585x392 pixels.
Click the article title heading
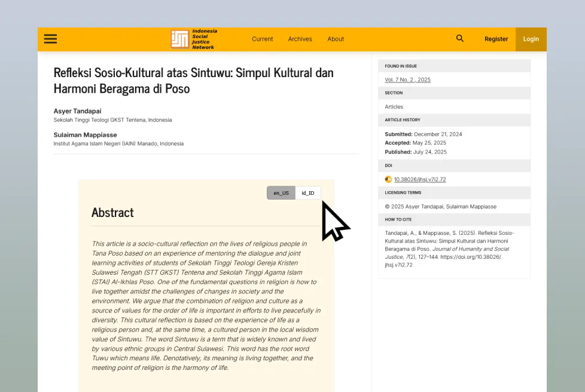[x=193, y=81]
